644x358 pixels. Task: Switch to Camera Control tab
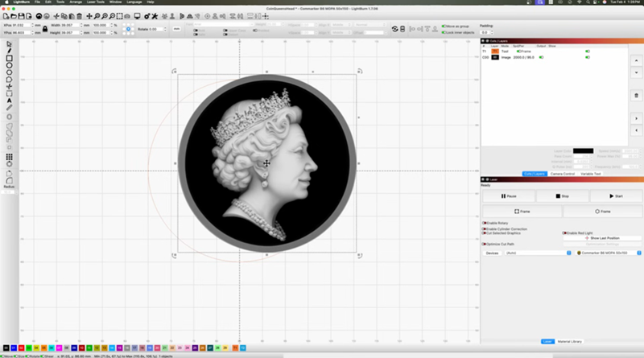(562, 174)
